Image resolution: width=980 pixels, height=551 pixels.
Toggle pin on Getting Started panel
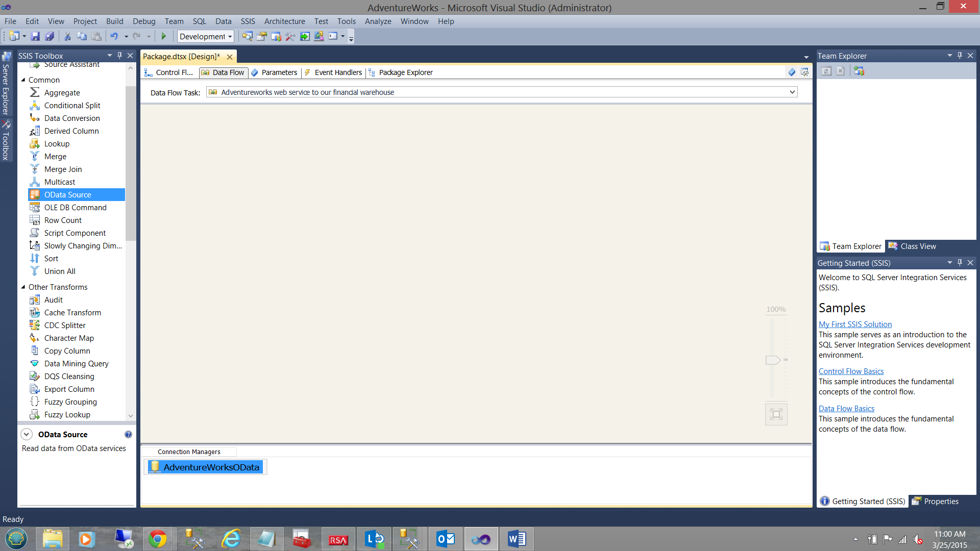(x=960, y=263)
